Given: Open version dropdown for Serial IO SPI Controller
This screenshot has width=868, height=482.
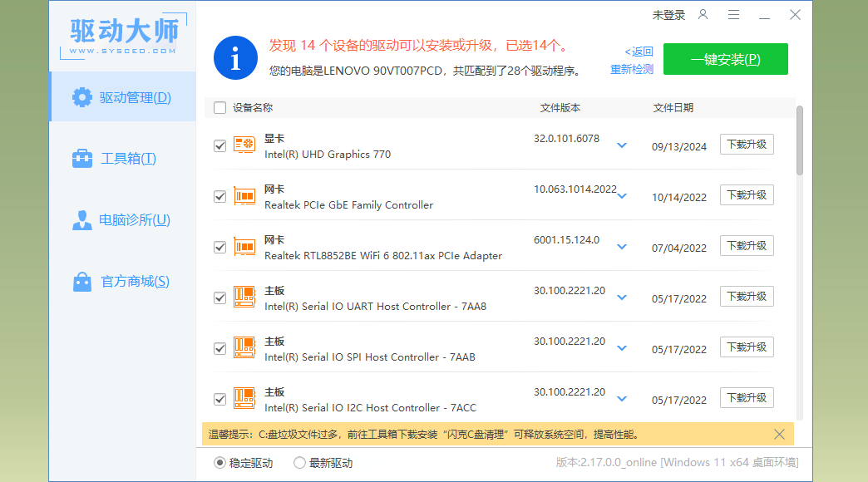Looking at the screenshot, I should point(622,348).
